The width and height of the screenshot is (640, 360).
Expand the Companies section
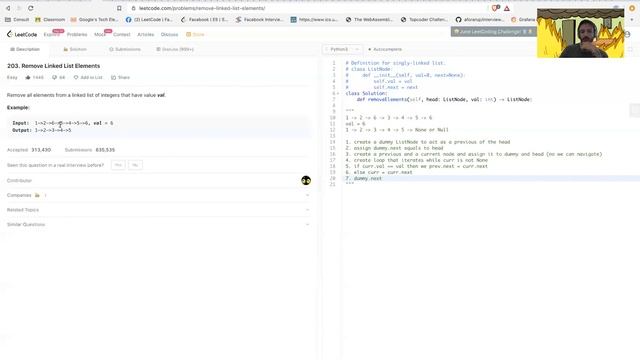point(158,195)
